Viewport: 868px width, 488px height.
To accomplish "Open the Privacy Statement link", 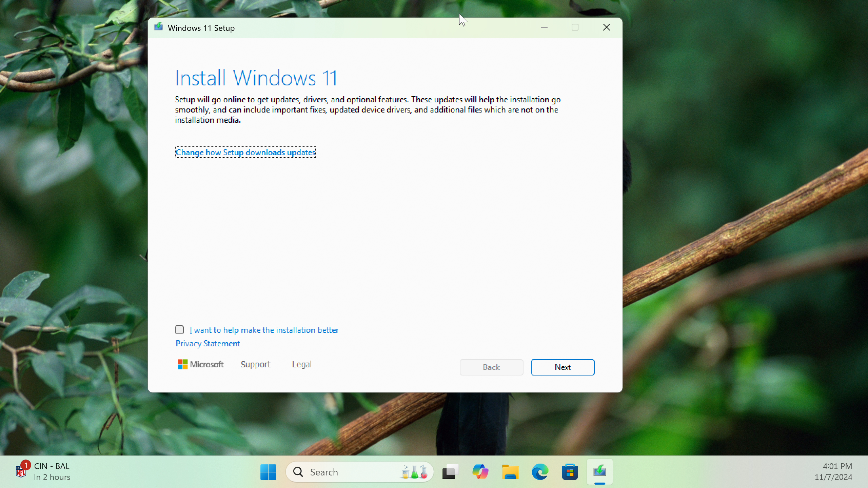I will (x=208, y=344).
